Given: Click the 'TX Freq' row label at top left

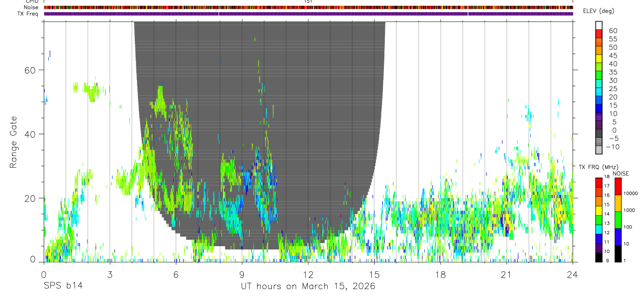Looking at the screenshot, I should coord(28,14).
